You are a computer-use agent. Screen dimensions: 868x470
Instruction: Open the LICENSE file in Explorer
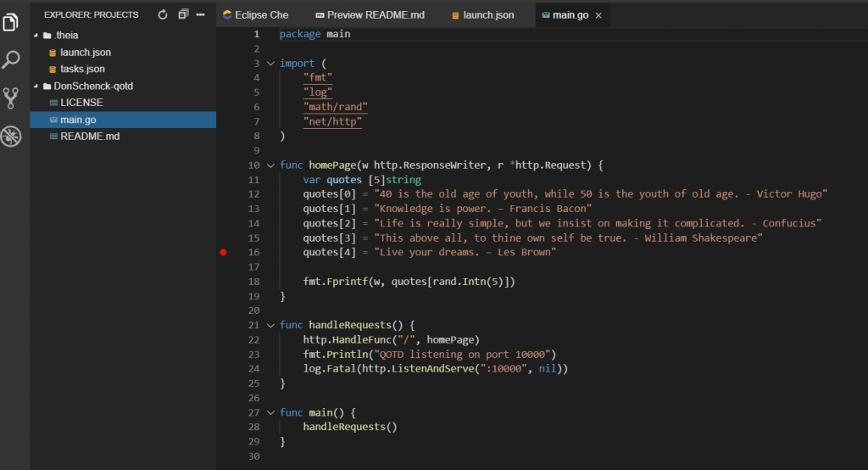coord(81,103)
